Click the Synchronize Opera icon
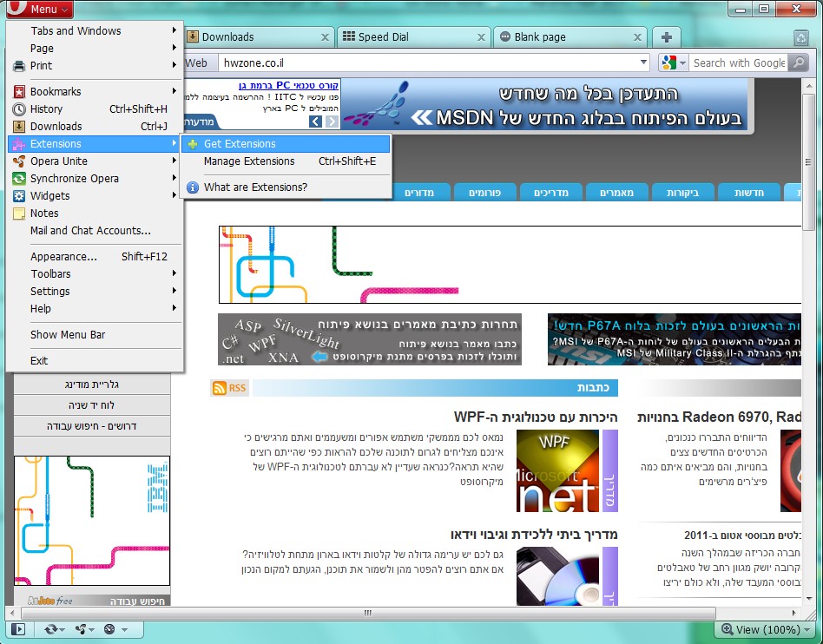This screenshot has width=823, height=644. pos(19,179)
